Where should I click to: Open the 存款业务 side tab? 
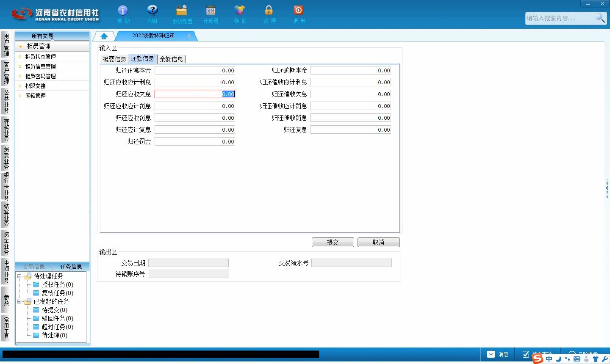(x=6, y=130)
